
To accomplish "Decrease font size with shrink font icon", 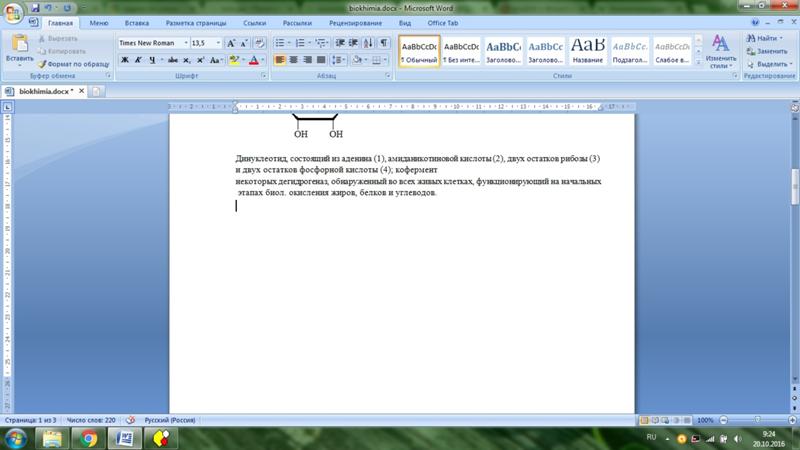I will (244, 43).
